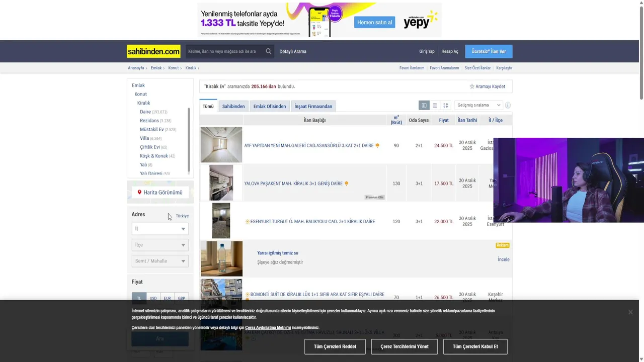
Task: Click the star icon to save search
Action: (472, 86)
